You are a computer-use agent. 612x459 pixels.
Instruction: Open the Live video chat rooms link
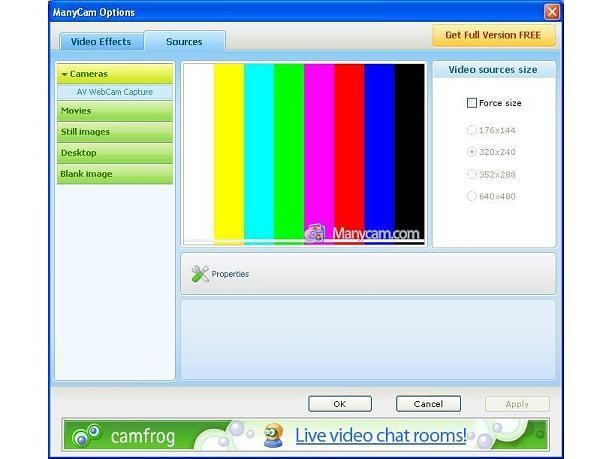381,436
